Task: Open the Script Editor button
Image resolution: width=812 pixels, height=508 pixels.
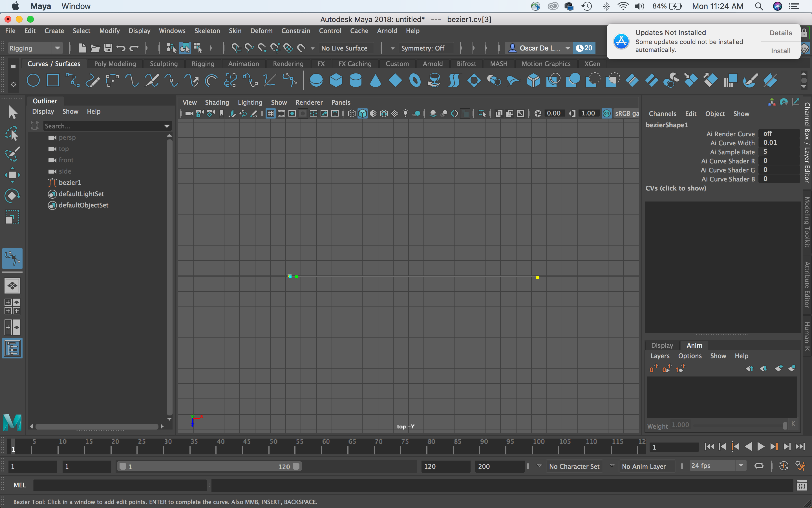Action: [x=802, y=485]
